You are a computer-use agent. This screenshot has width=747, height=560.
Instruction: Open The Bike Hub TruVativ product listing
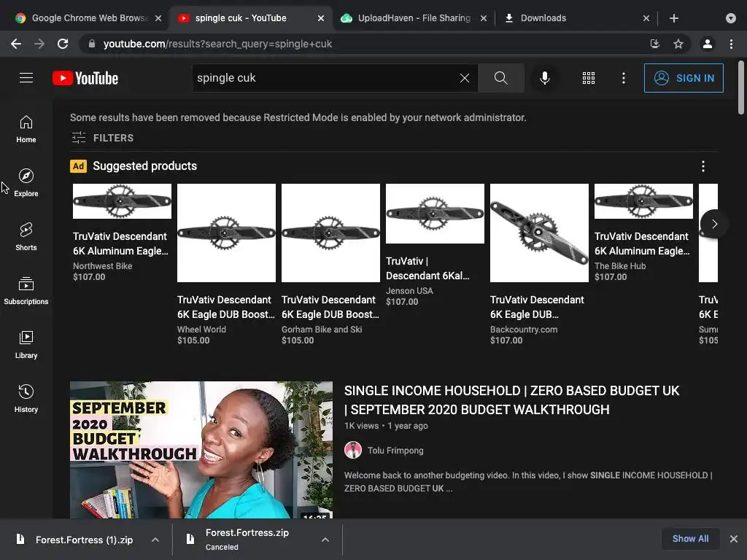tap(643, 233)
